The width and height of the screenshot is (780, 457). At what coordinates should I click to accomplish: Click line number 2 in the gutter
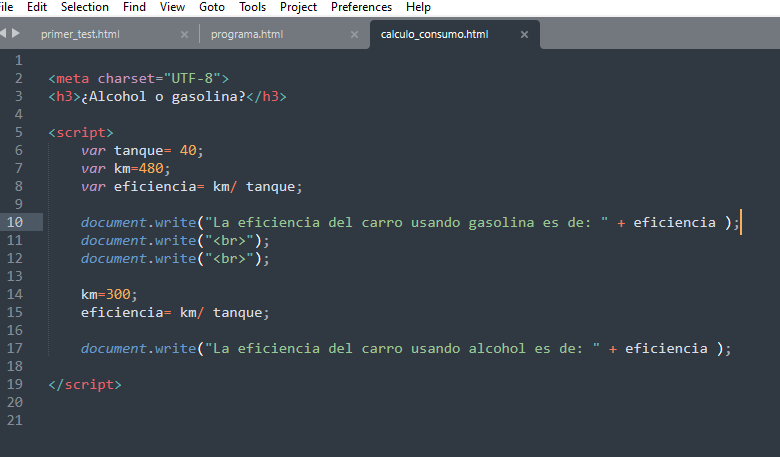[18, 79]
